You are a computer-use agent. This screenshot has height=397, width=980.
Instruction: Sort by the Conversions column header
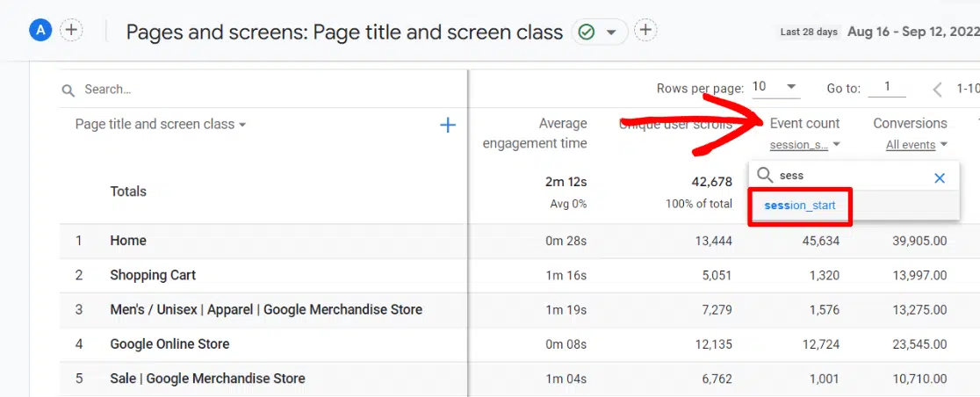coord(910,124)
